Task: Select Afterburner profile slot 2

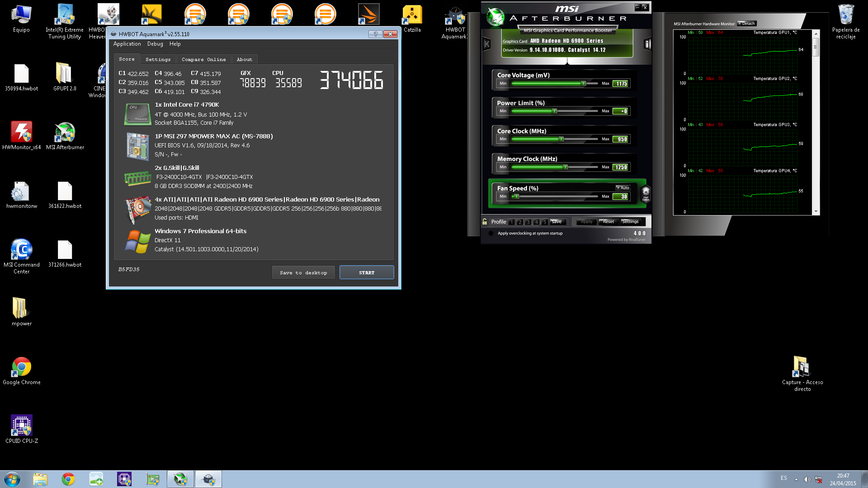Action: pyautogui.click(x=520, y=222)
